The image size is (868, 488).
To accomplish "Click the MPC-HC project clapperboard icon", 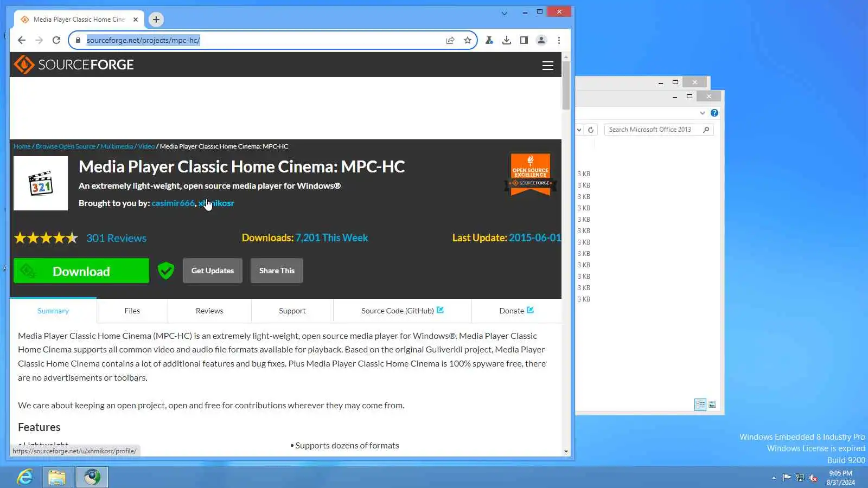I will coord(41,183).
